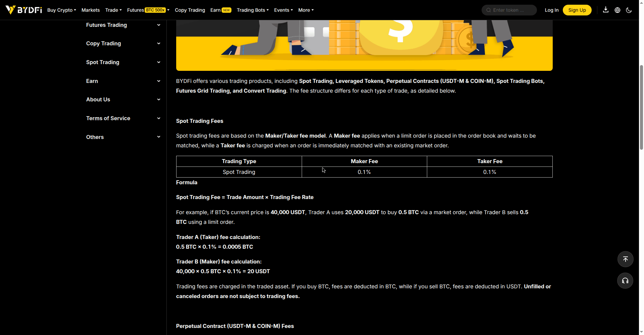Click the NEW badge next to Earn

[227, 10]
